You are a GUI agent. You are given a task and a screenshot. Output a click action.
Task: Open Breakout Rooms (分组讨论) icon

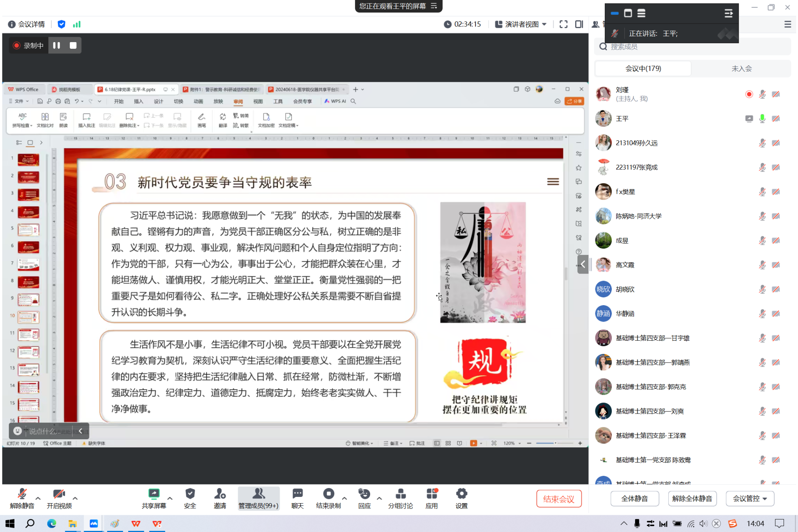[x=400, y=494]
